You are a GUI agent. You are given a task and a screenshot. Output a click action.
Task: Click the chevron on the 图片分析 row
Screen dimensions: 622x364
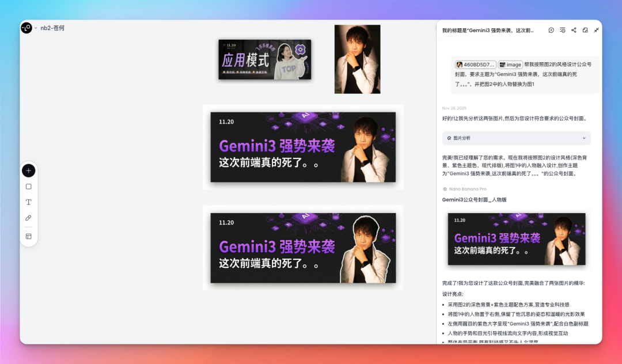584,138
